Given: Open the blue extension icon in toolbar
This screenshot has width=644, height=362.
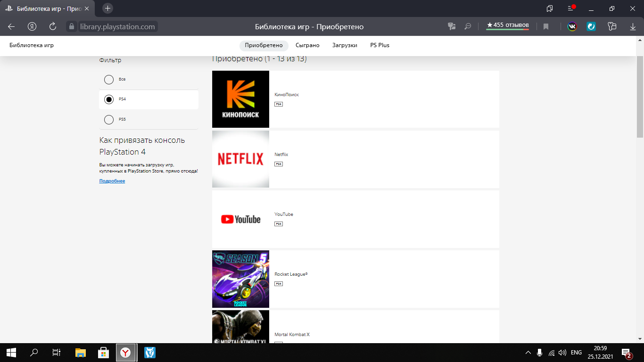Looking at the screenshot, I should point(591,26).
